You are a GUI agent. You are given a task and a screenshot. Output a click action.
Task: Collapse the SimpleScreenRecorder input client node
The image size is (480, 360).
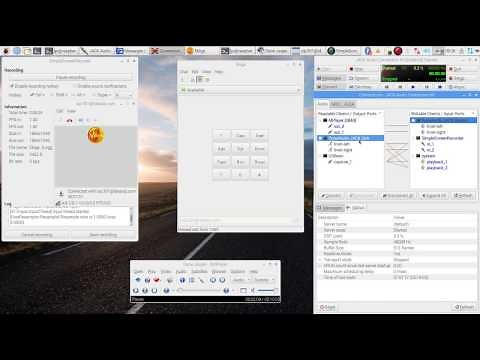pos(414,138)
